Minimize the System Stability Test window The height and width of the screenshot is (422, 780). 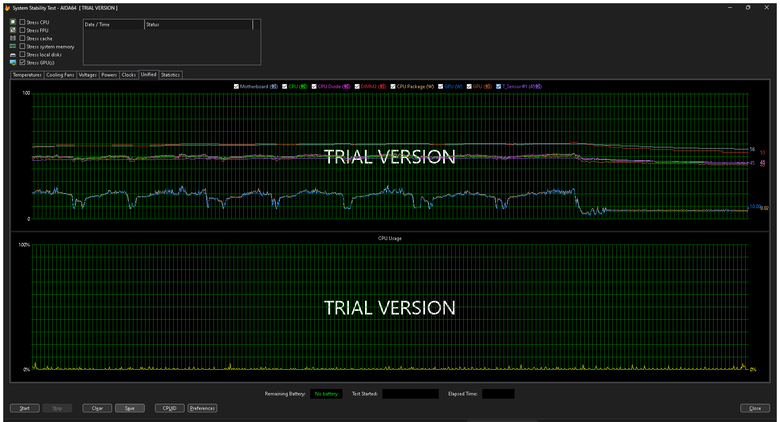730,7
